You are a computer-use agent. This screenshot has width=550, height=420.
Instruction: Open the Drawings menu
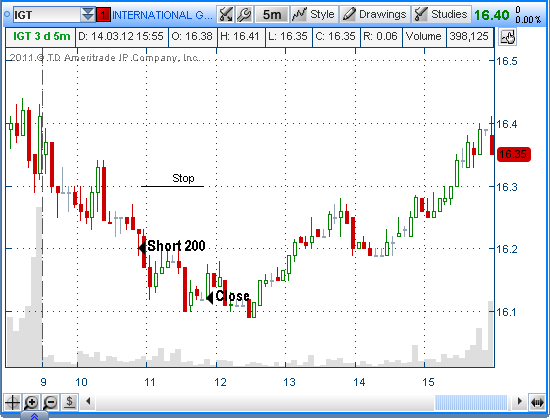(x=374, y=15)
